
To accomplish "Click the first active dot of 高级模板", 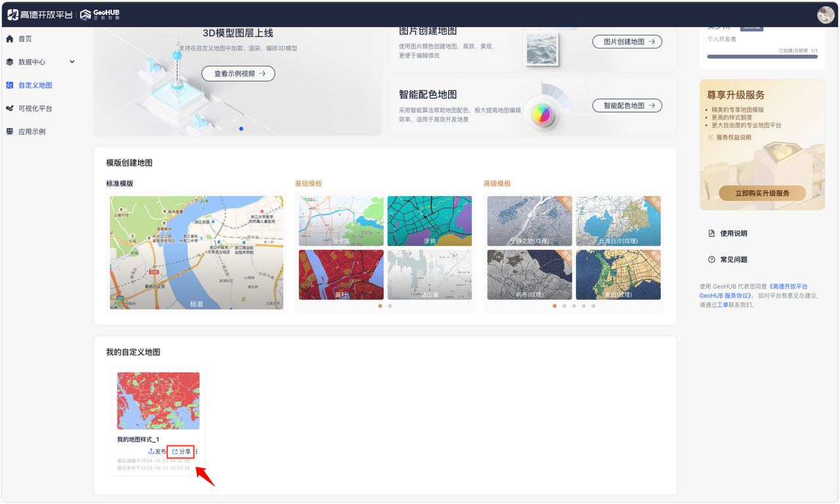I will tap(555, 306).
